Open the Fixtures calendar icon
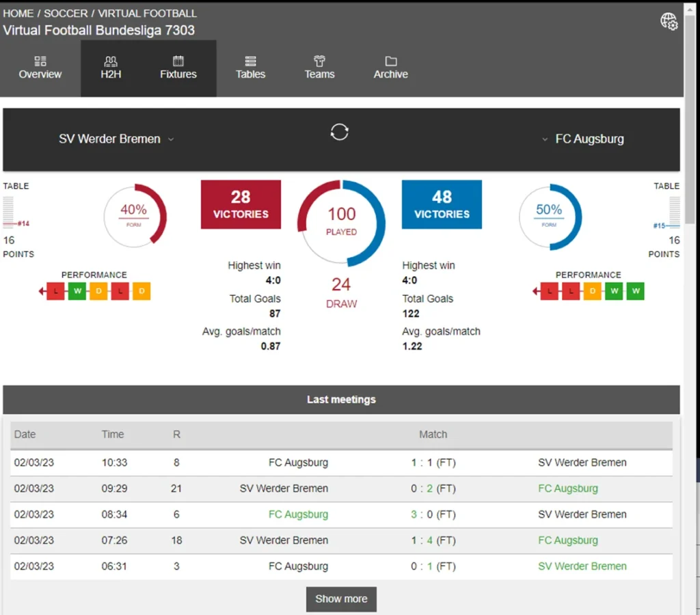The width and height of the screenshot is (700, 615). click(178, 60)
